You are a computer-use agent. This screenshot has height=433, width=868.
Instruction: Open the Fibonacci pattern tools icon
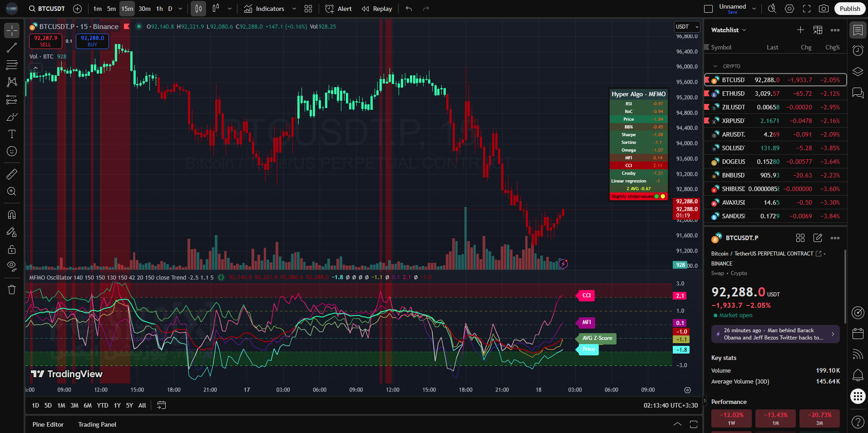[x=12, y=65]
